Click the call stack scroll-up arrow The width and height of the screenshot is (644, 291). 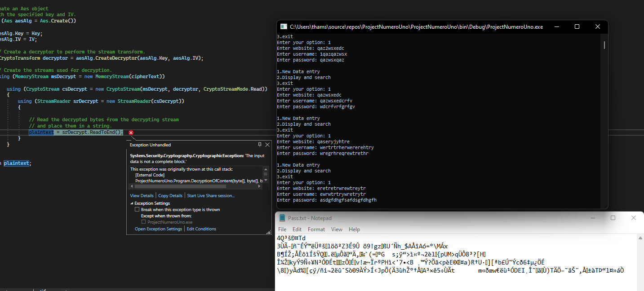[266, 169]
